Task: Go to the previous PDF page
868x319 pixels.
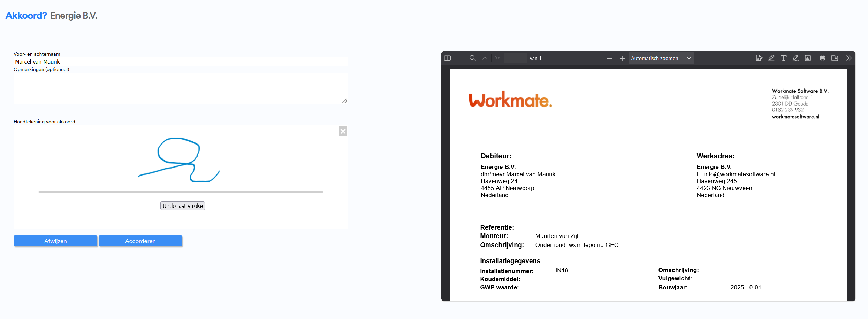Action: click(x=485, y=58)
